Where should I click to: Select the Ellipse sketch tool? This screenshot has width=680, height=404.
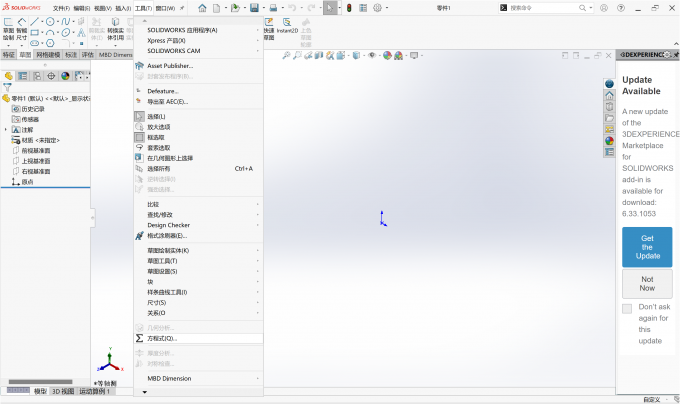click(x=65, y=33)
